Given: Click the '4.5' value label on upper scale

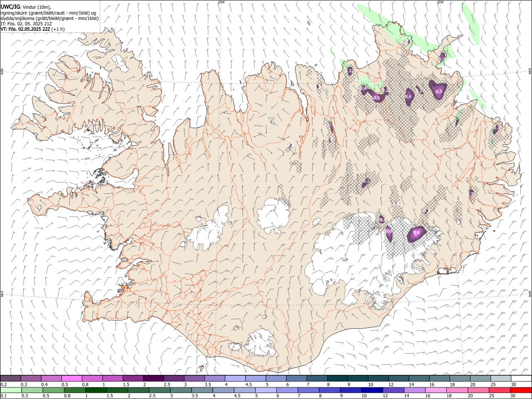Looking at the screenshot, I should point(249,384).
